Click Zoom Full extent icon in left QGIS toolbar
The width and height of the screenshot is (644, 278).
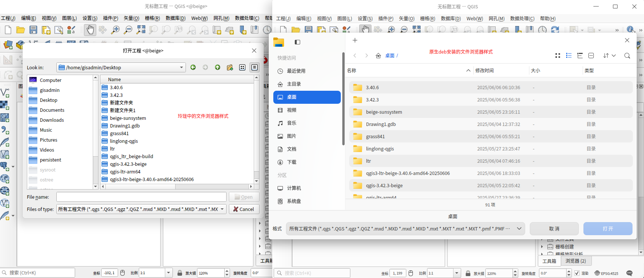point(141,30)
